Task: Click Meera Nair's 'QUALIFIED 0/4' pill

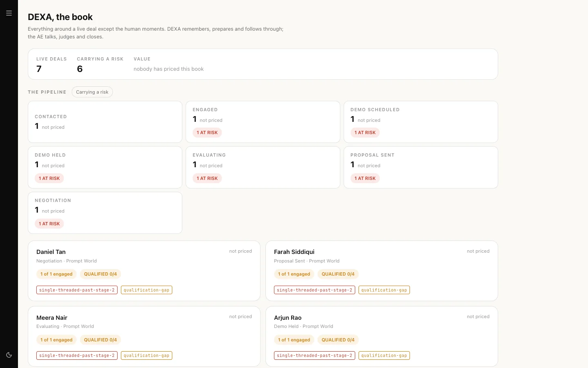Action: click(100, 340)
